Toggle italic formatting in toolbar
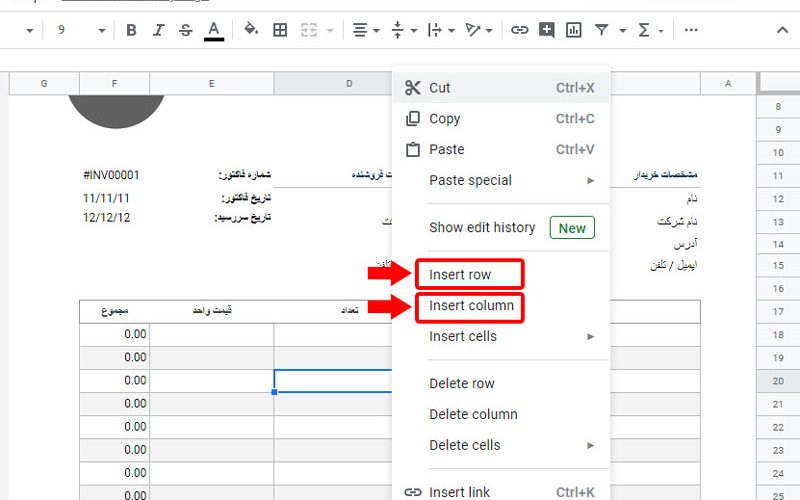Image resolution: width=800 pixels, height=500 pixels. pyautogui.click(x=158, y=30)
